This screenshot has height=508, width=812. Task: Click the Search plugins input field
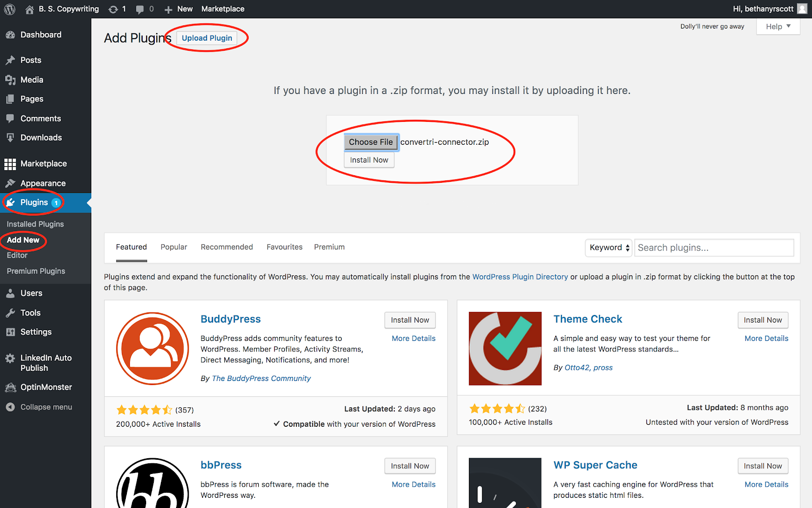[714, 248]
